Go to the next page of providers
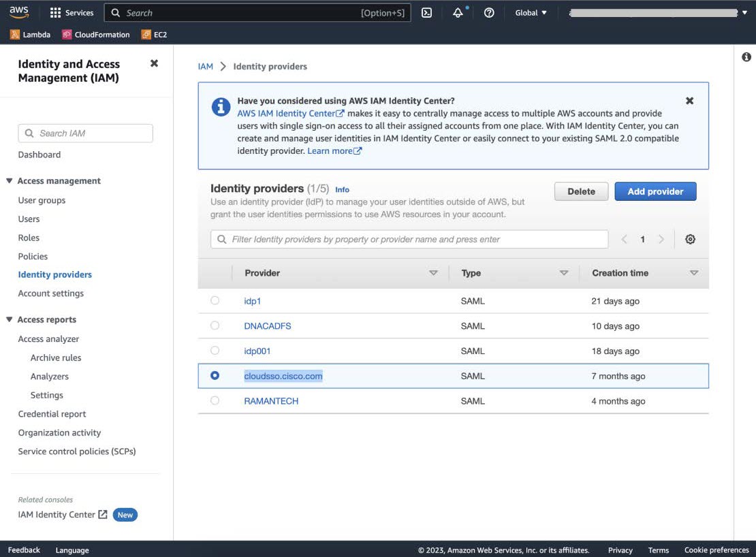The image size is (756, 557). tap(661, 239)
